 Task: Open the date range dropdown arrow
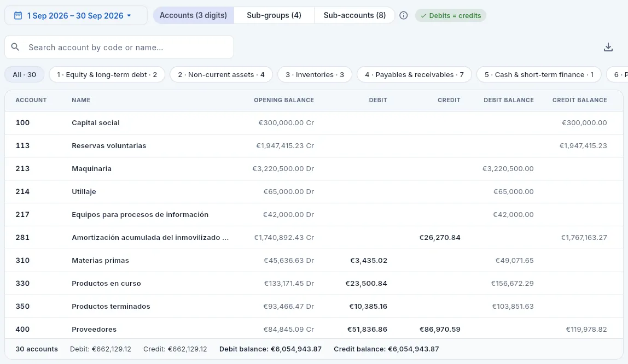click(x=129, y=16)
